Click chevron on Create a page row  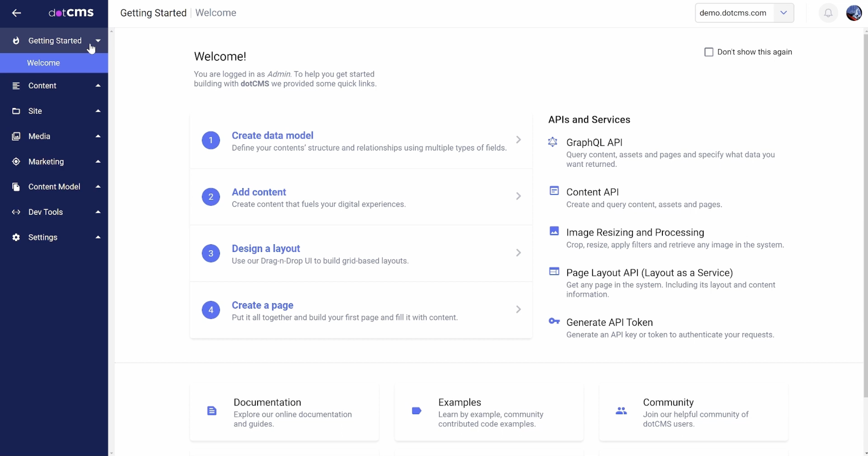[x=518, y=309]
